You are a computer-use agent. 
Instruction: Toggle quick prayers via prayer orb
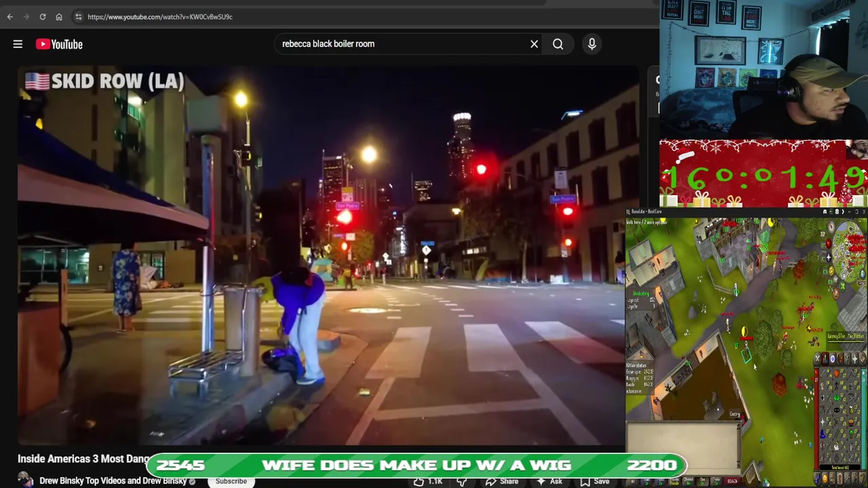click(828, 258)
